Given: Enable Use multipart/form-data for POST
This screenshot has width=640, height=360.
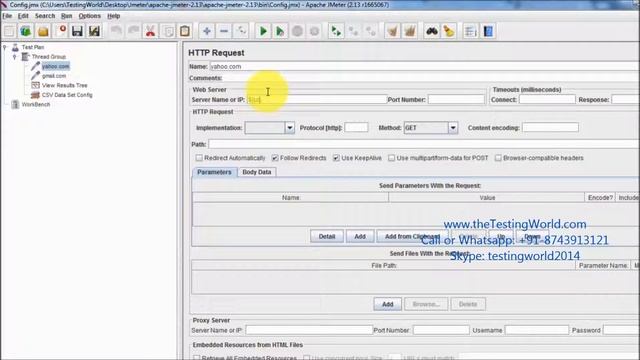Looking at the screenshot, I should click(x=391, y=158).
